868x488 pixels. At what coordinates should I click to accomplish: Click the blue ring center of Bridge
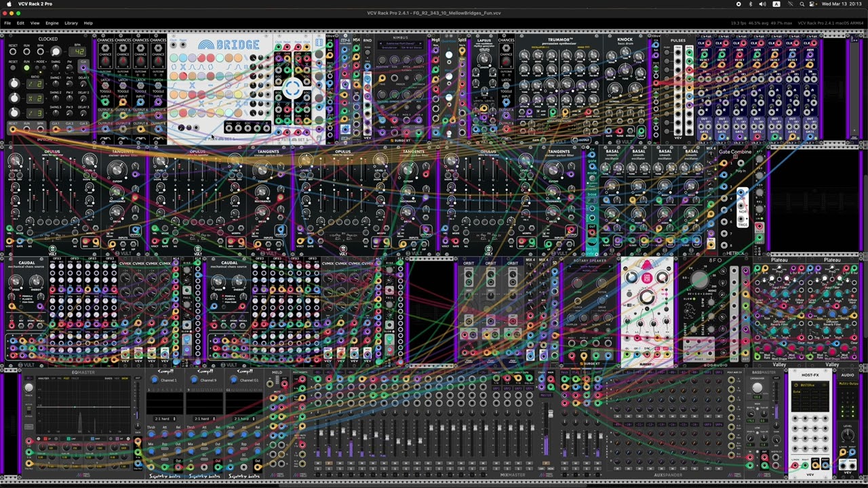[293, 88]
